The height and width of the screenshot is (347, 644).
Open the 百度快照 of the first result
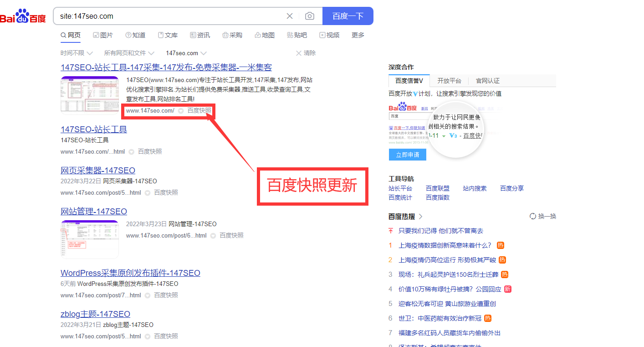(200, 110)
